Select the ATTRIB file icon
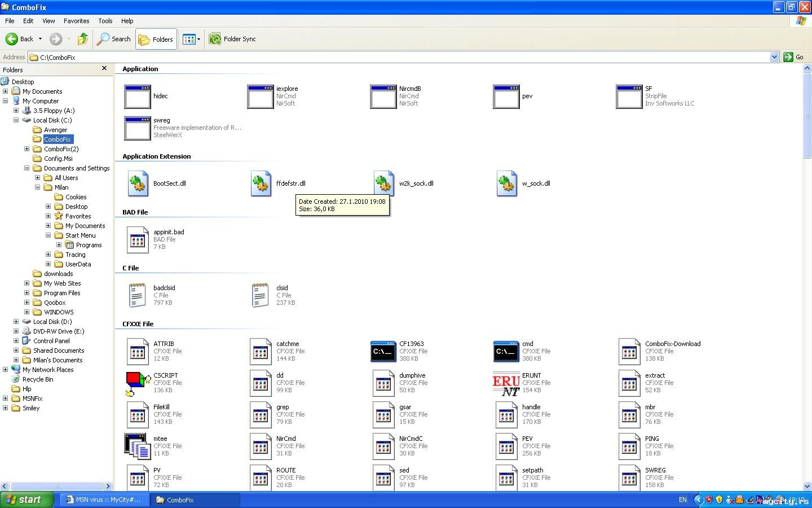Viewport: 812px width, 508px height. 138,352
